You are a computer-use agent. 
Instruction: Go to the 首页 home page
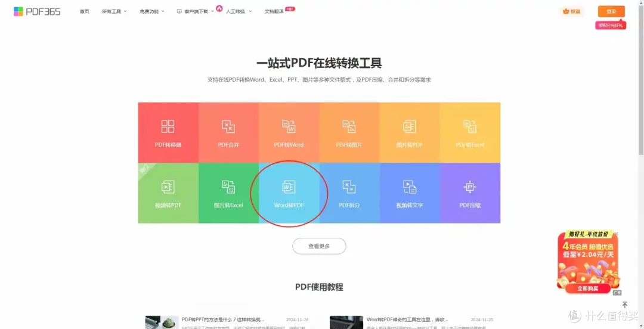pos(84,11)
